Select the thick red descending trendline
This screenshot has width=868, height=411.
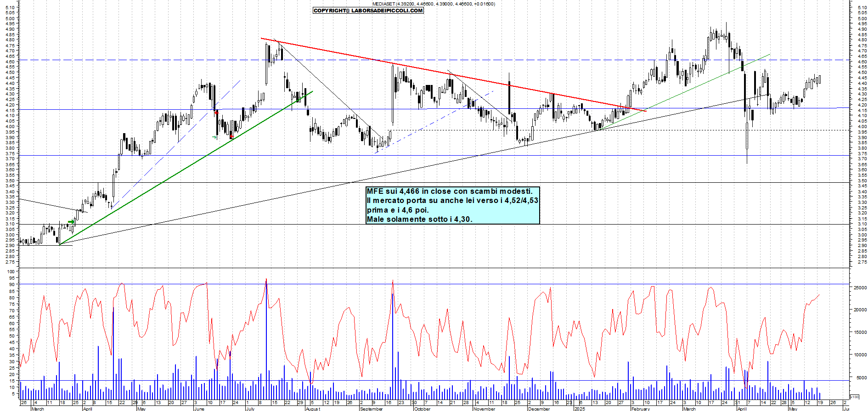(453, 74)
